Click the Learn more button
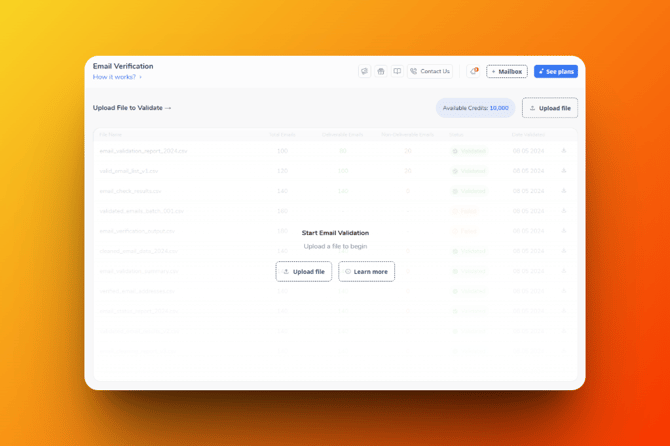This screenshot has width=670, height=446. (x=366, y=271)
